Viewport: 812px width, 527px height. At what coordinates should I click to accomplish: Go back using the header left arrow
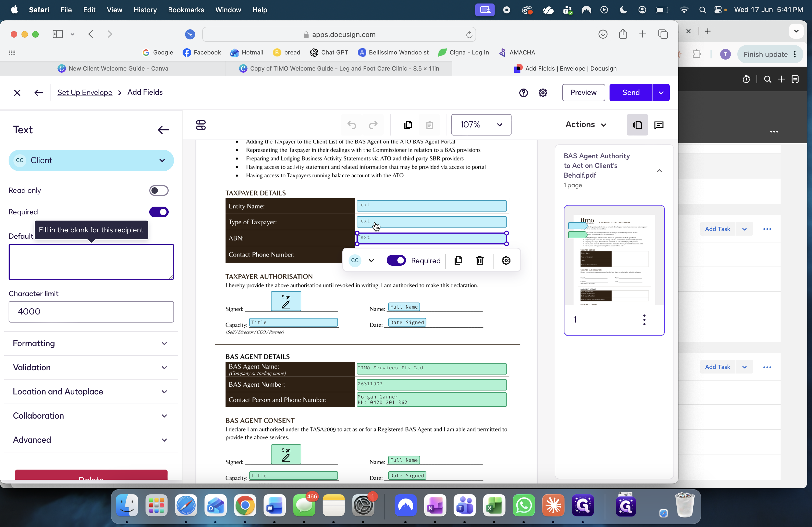pos(39,93)
